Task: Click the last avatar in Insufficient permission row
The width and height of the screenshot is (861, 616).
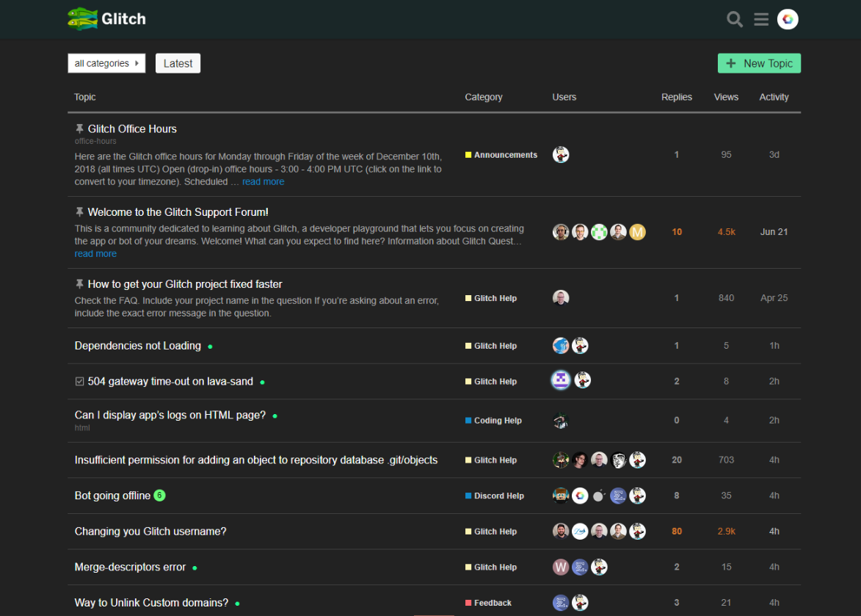Action: coord(638,460)
